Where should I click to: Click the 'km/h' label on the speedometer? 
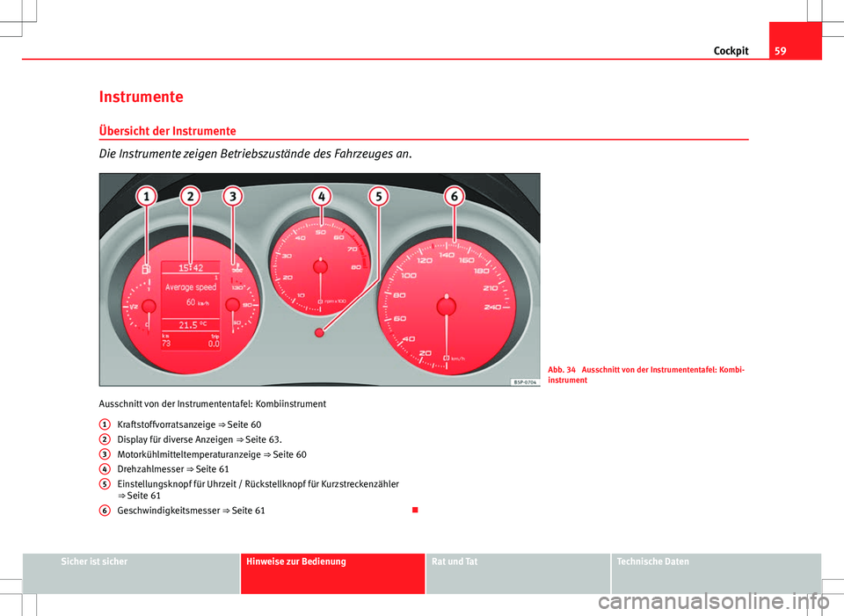click(458, 359)
